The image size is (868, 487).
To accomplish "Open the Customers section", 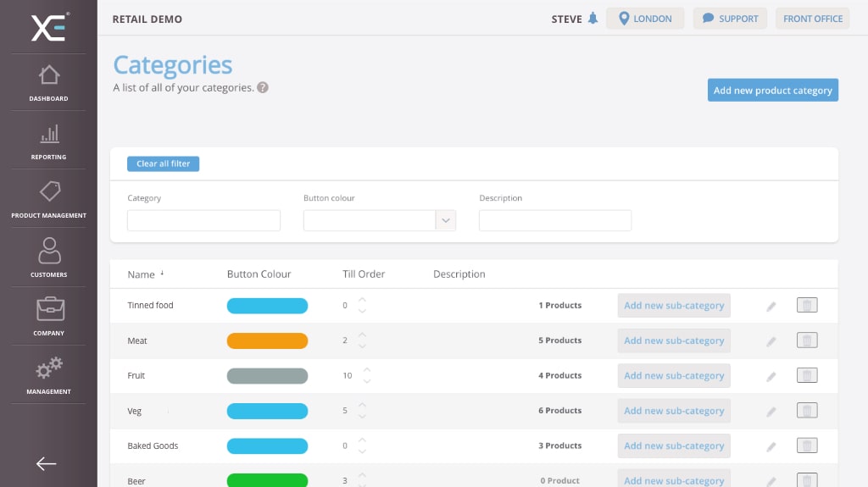I will point(48,258).
